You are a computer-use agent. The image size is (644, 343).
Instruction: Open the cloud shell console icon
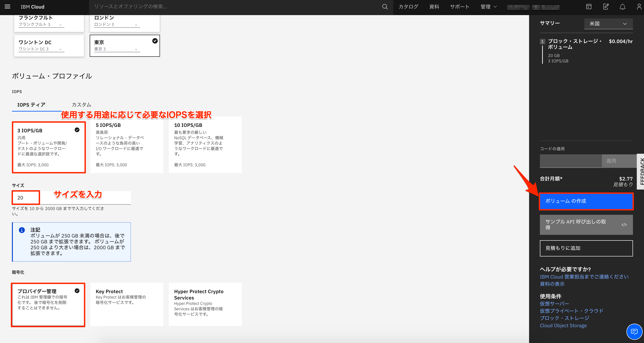point(589,7)
